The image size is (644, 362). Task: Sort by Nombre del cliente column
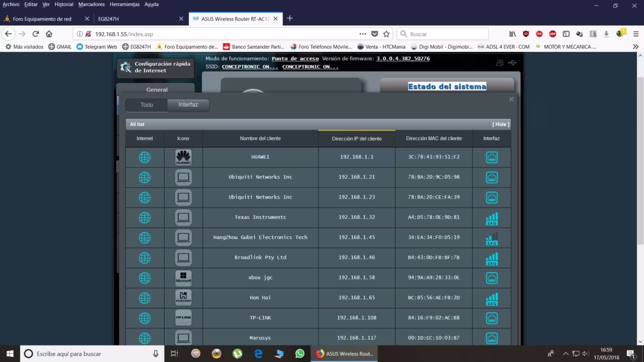point(260,139)
